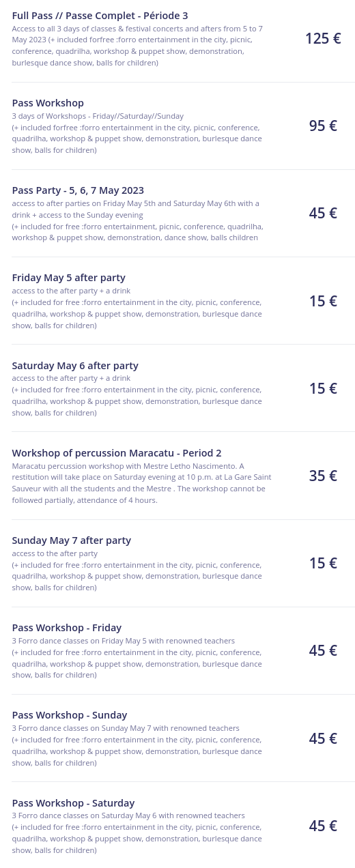The height and width of the screenshot is (868, 355).
Task: Click the Friday after party 15 € price
Action: (323, 301)
